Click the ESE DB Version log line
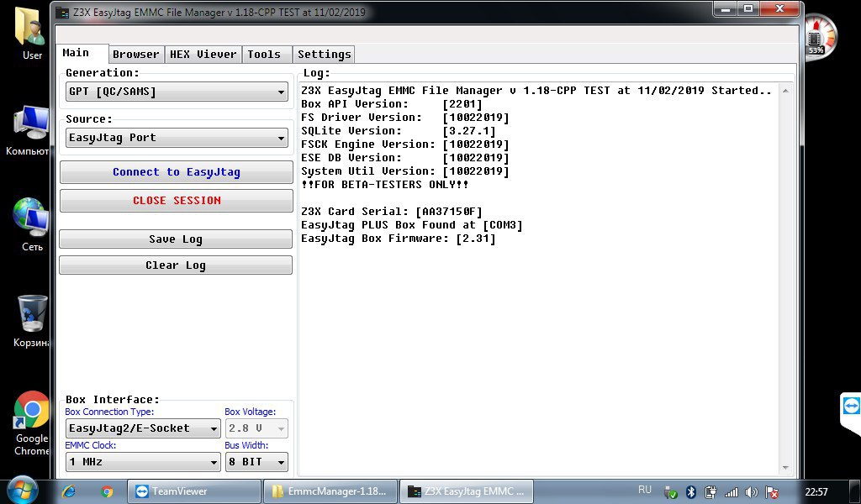This screenshot has width=861, height=504. coord(405,158)
